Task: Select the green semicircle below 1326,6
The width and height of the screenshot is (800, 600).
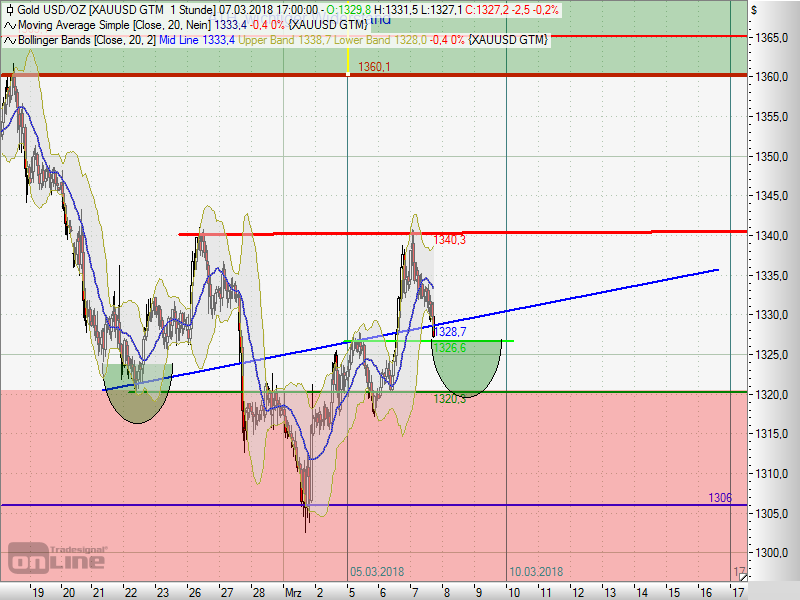Action: coord(466,366)
